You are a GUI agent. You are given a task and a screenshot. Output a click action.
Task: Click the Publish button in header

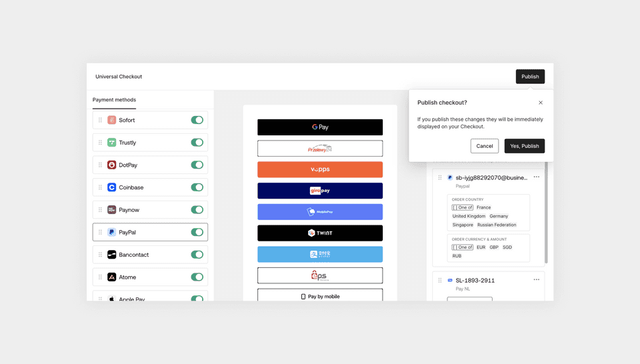(x=530, y=76)
